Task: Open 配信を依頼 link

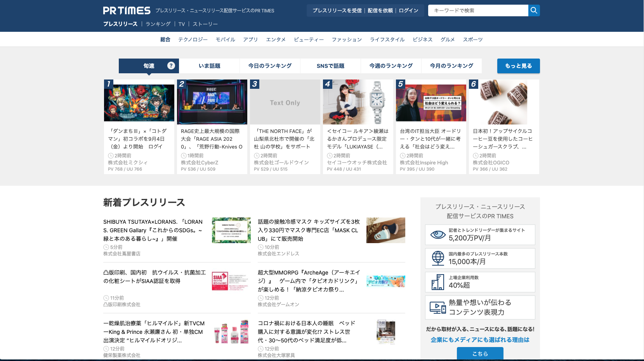Action: pyautogui.click(x=380, y=10)
